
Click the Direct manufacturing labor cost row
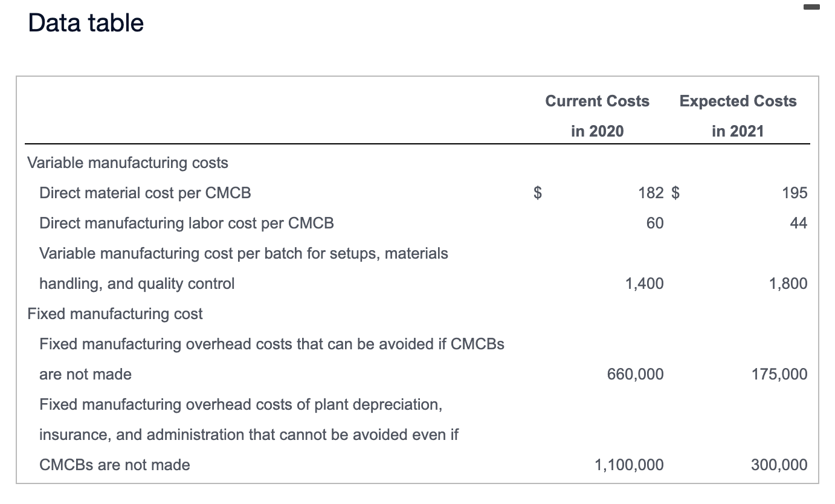point(185,223)
